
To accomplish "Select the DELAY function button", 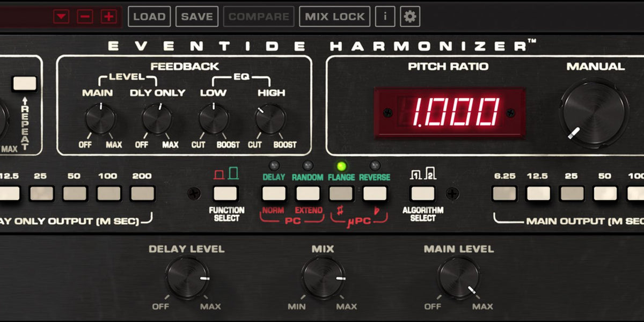I will [274, 192].
